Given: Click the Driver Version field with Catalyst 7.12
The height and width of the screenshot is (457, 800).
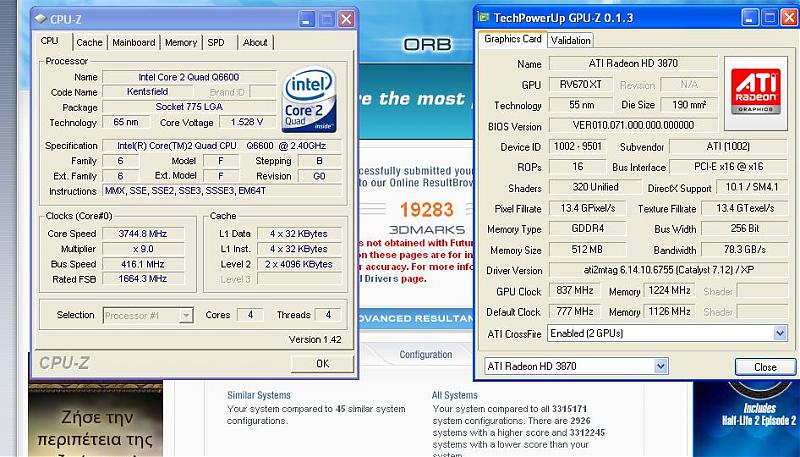Looking at the screenshot, I should (x=668, y=270).
